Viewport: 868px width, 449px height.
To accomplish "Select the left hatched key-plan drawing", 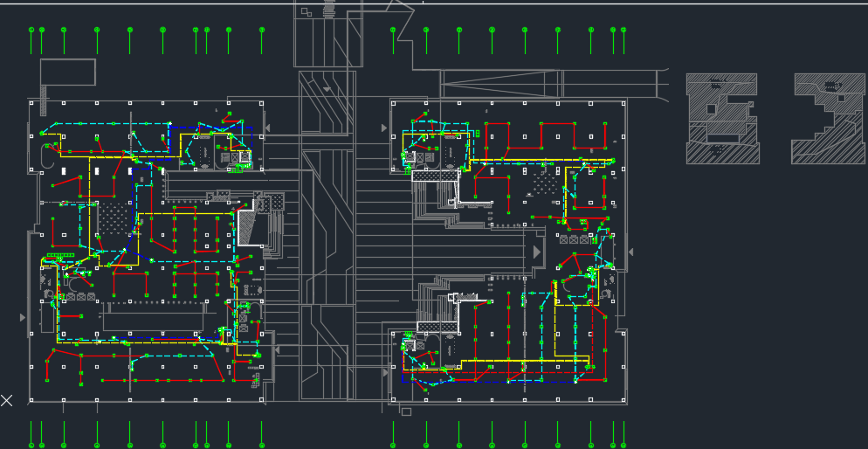I will [x=722, y=119].
